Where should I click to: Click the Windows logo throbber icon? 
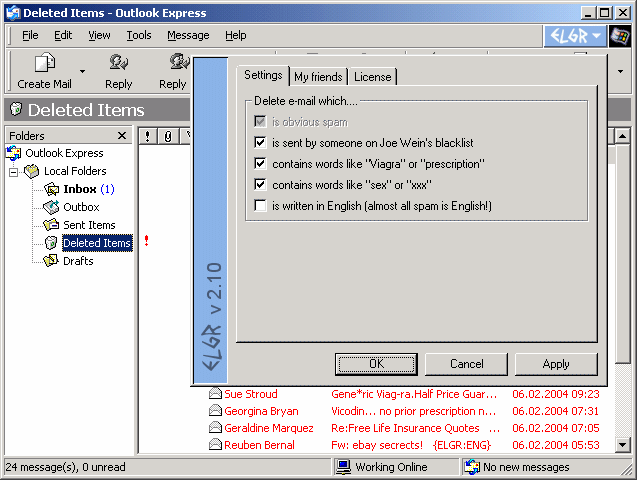click(620, 36)
